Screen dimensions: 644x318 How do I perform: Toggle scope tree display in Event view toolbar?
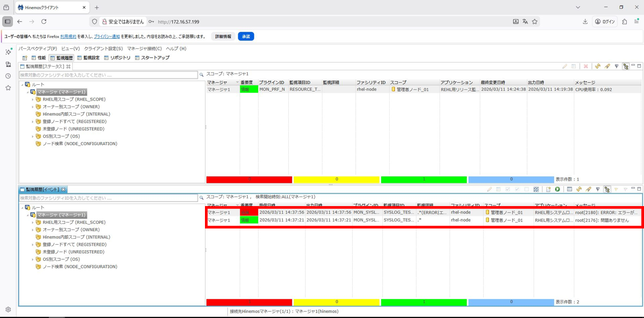[607, 189]
